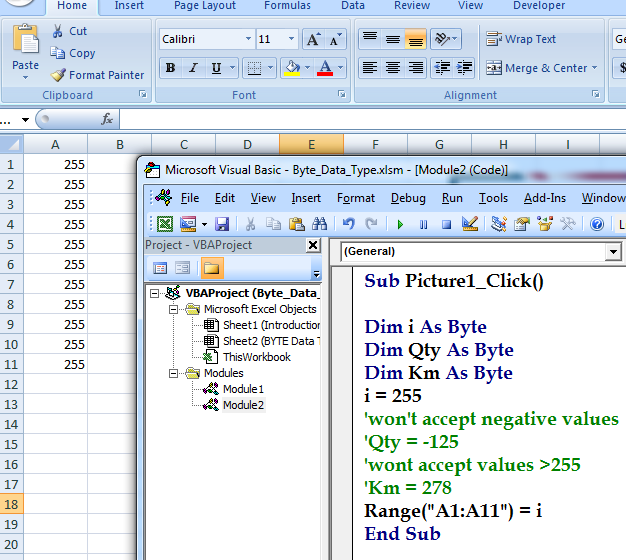The height and width of the screenshot is (560, 632).
Task: Open fill color dropdown arrow
Action: tap(307, 68)
